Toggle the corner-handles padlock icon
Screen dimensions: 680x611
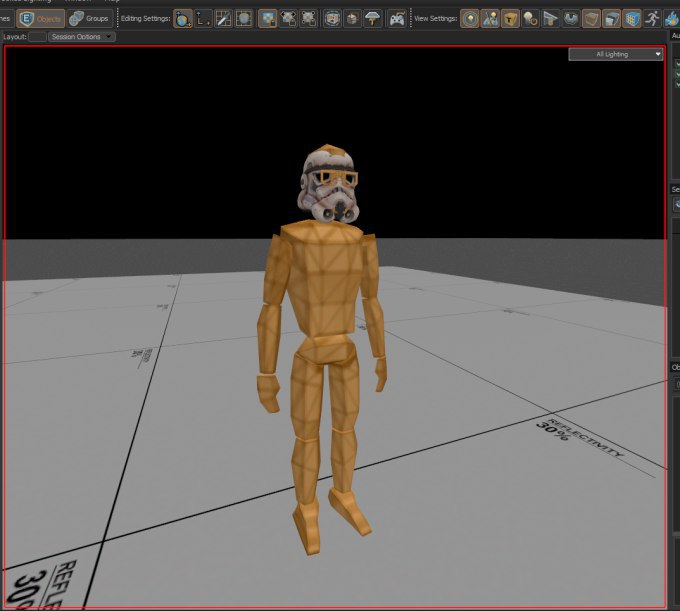308,19
